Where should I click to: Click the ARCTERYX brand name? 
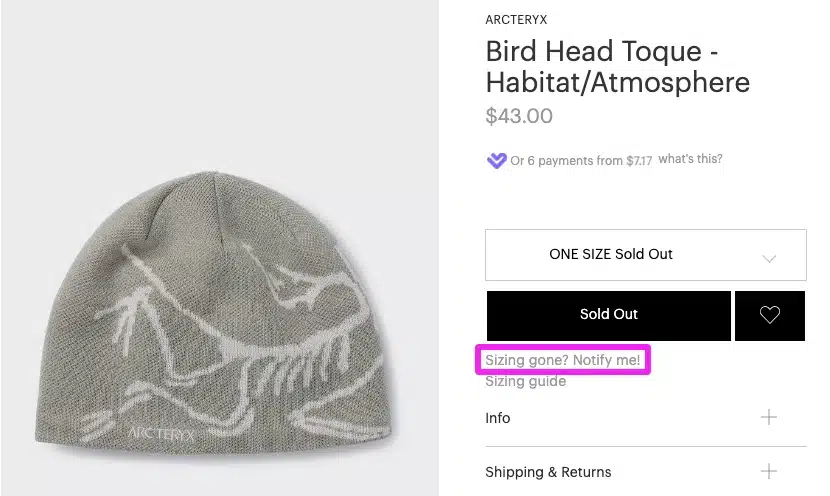point(516,20)
